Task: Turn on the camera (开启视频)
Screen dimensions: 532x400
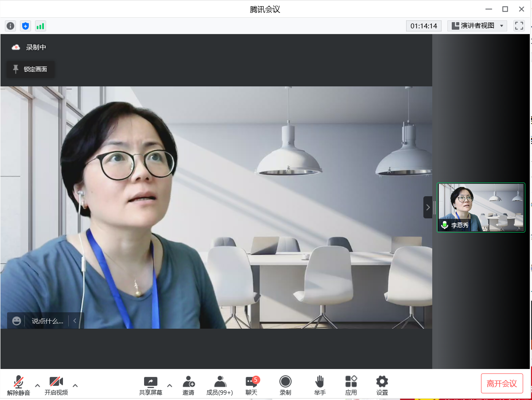Action: (56, 385)
